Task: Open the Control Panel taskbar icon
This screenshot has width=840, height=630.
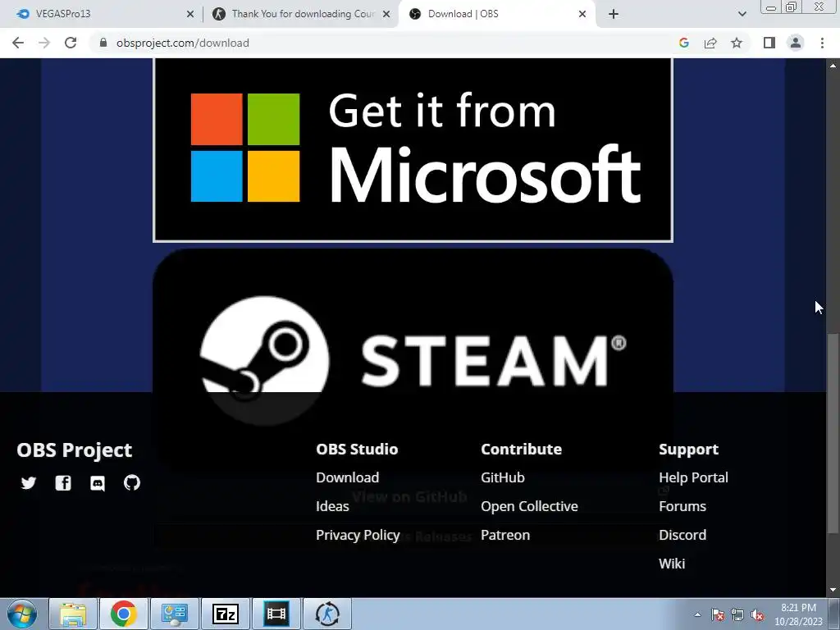Action: pos(175,614)
